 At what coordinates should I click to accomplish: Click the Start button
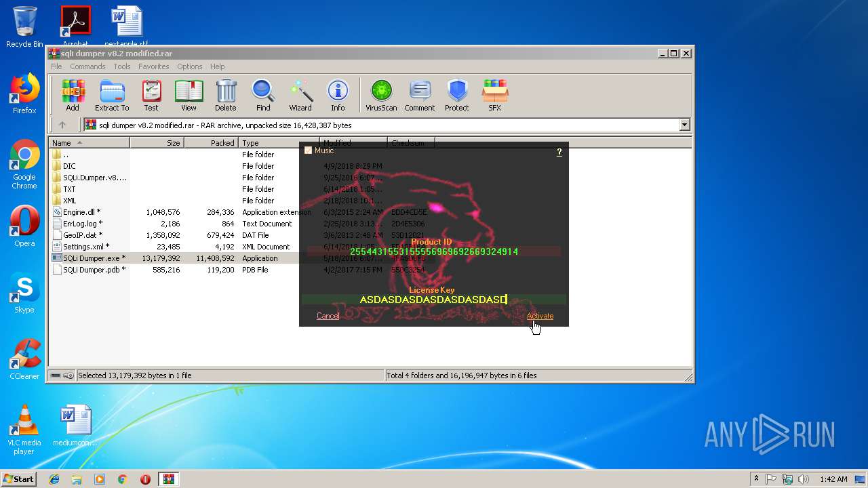coord(18,479)
